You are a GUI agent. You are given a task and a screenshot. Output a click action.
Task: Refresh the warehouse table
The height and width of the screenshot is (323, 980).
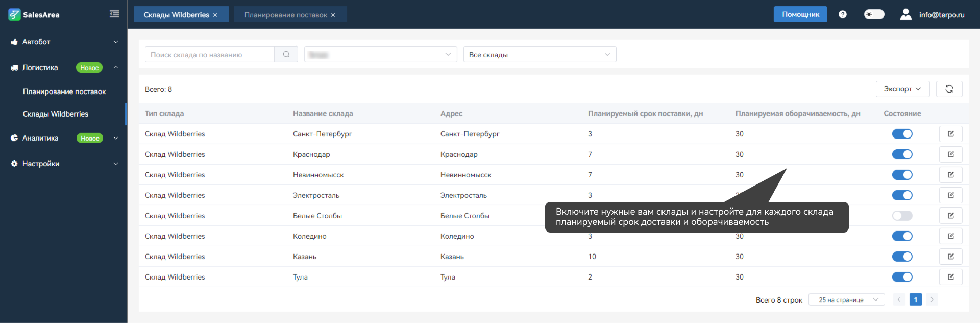(949, 89)
